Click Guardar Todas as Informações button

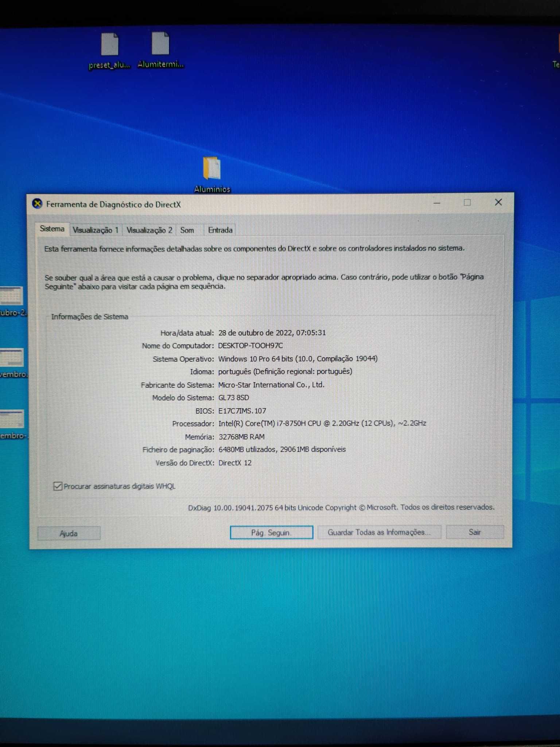[x=379, y=532]
